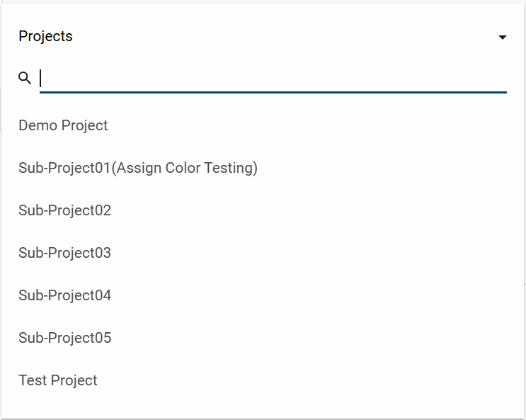The width and height of the screenshot is (526, 420).
Task: Focus the project search input field
Action: click(273, 78)
